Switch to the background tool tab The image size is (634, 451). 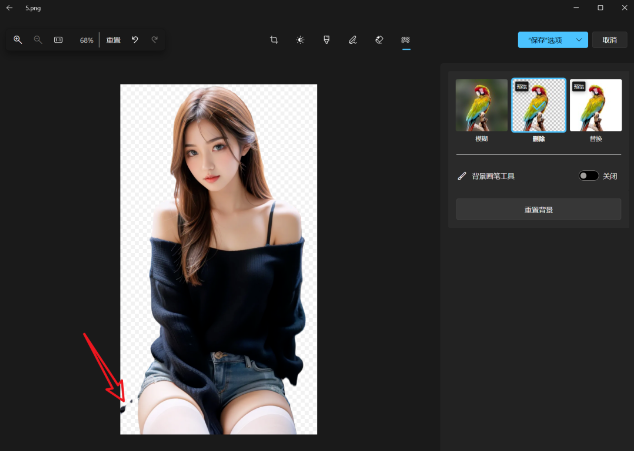[405, 40]
